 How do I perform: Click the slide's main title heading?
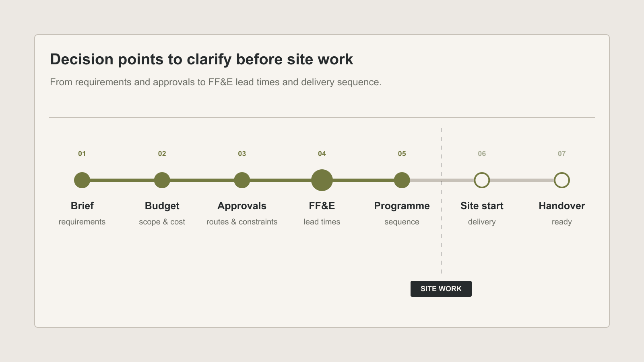coord(201,60)
